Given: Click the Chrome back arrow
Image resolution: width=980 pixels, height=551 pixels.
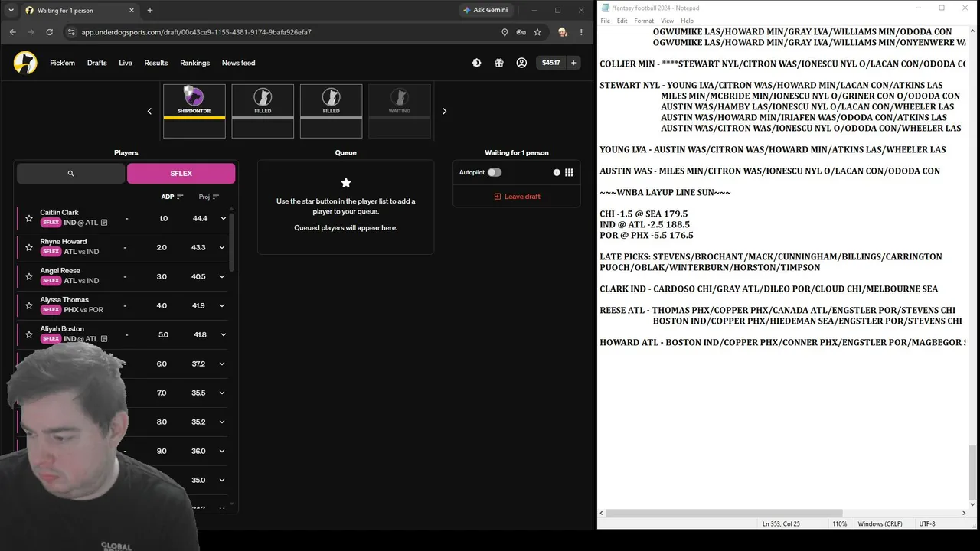Looking at the screenshot, I should pyautogui.click(x=12, y=32).
